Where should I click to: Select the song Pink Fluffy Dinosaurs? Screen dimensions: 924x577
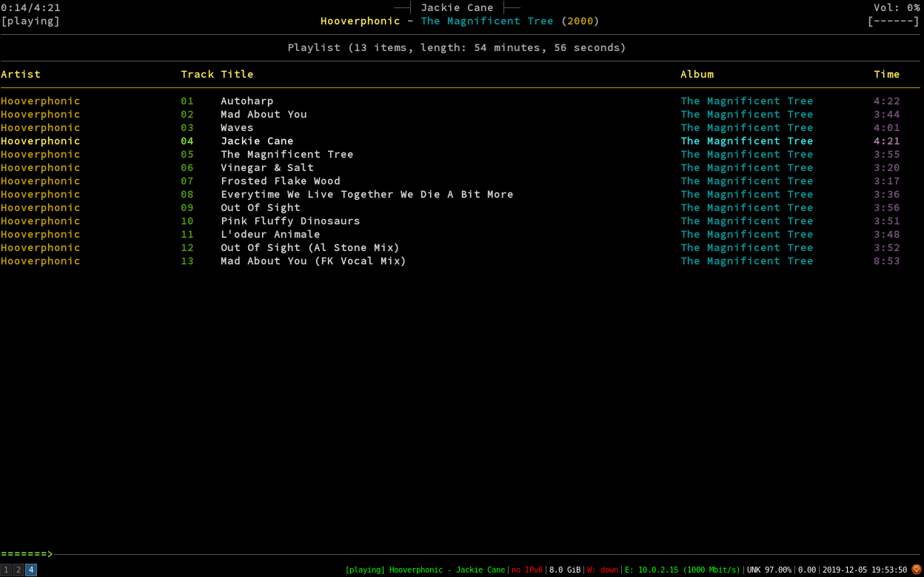pyautogui.click(x=290, y=221)
